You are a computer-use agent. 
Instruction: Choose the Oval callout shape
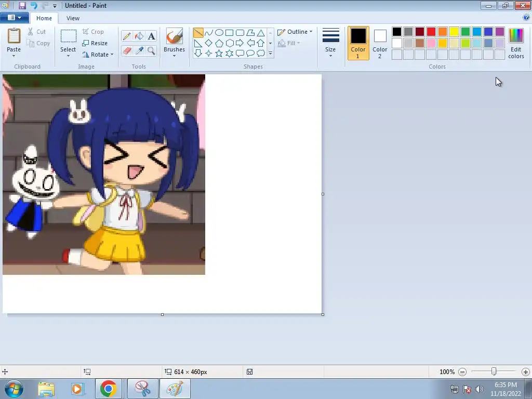(250, 54)
